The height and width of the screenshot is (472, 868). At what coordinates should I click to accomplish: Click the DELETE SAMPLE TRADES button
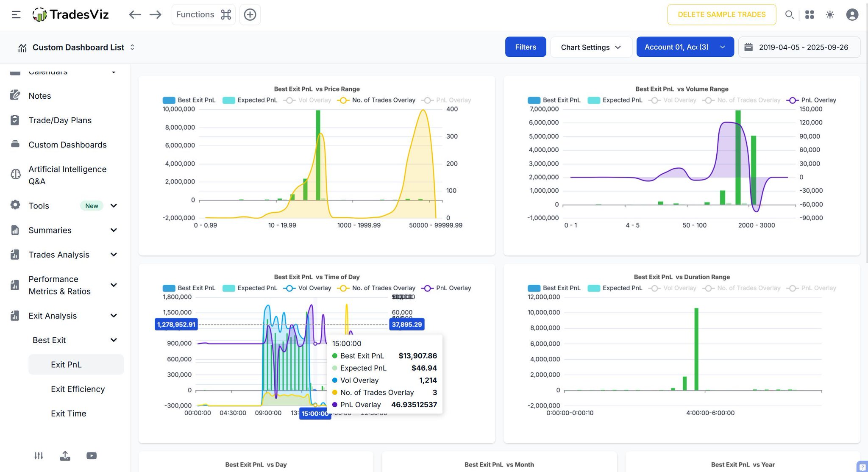pos(721,15)
